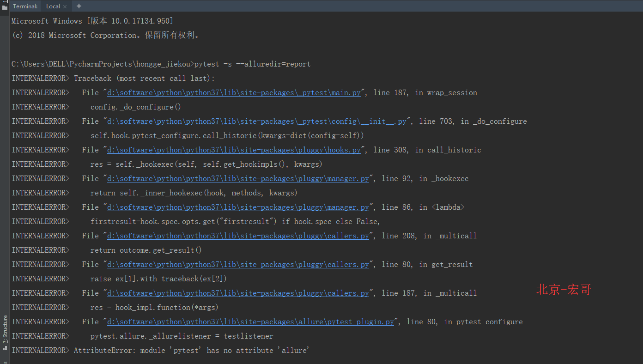
Task: Open manager.py link for line 92
Action: [x=238, y=179]
